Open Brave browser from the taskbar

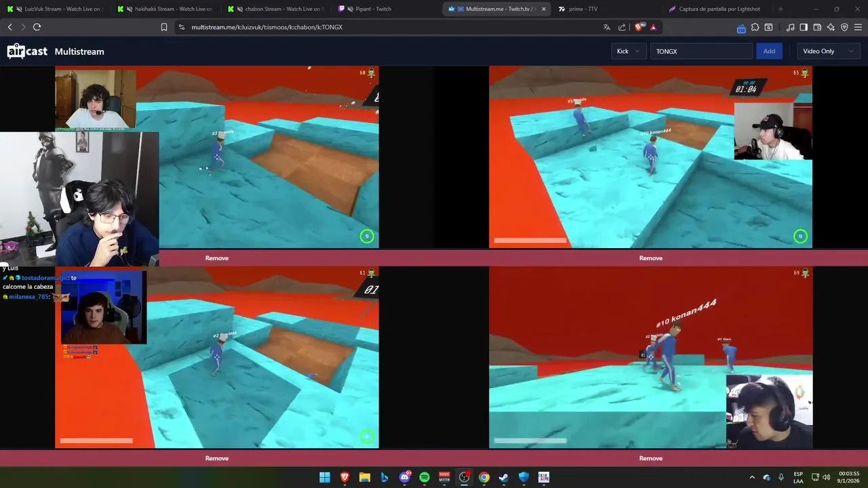[x=344, y=477]
